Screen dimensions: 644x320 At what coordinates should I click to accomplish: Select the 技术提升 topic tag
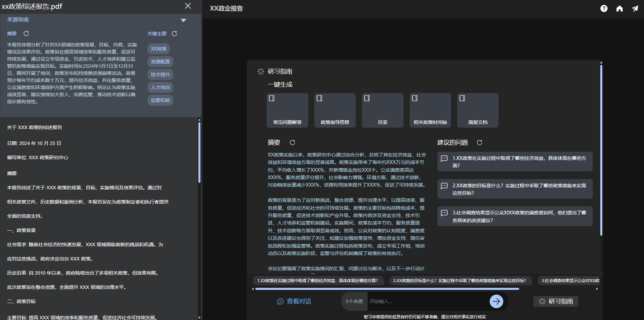(160, 74)
